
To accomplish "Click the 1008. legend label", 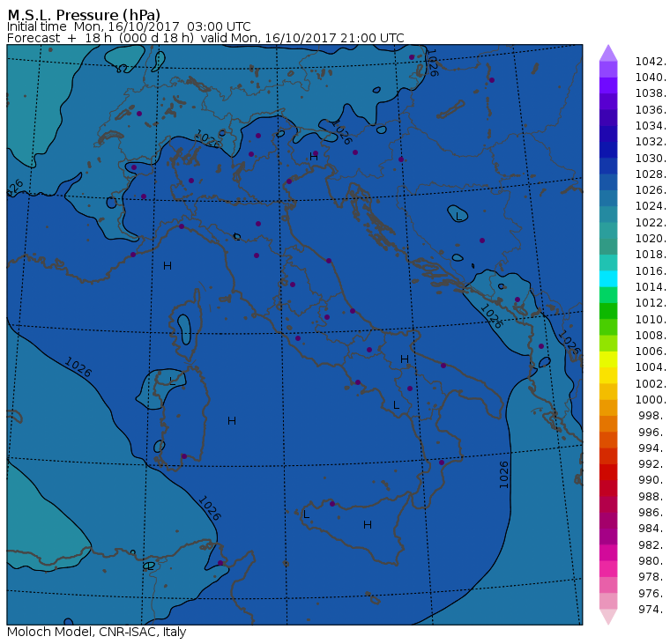I will click(651, 336).
